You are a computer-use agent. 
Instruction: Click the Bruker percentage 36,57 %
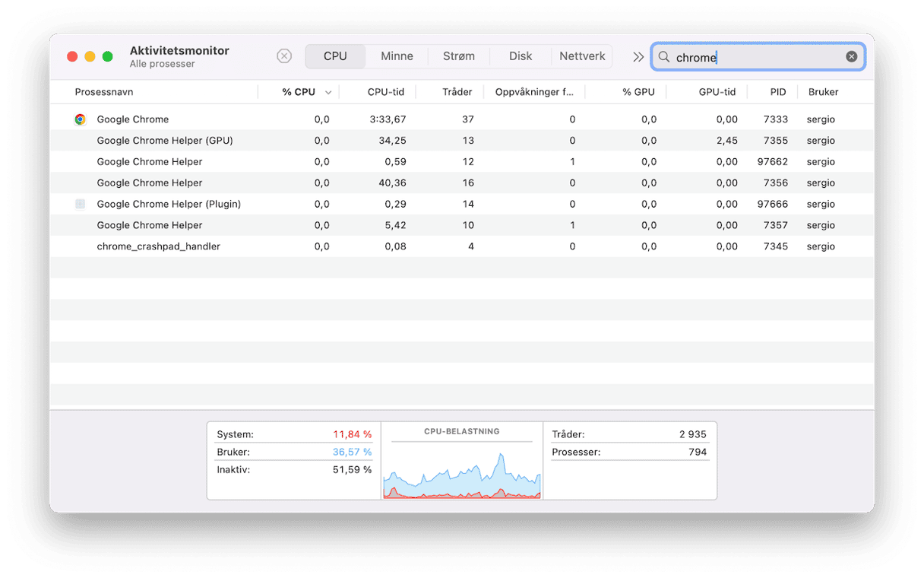(353, 453)
